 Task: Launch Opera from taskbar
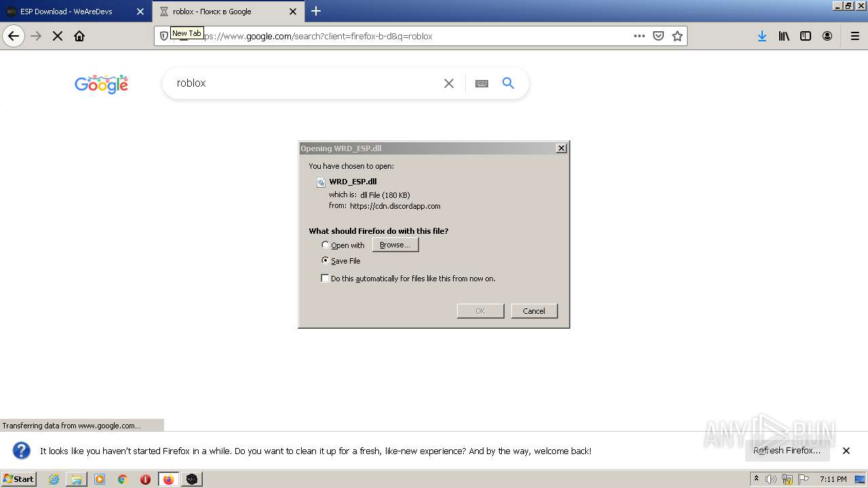coord(145,479)
